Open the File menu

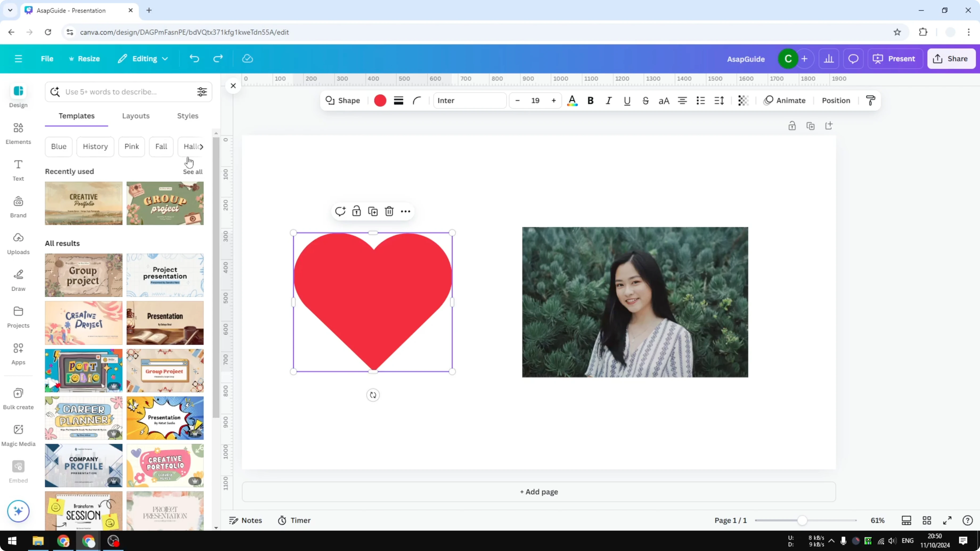pos(47,59)
